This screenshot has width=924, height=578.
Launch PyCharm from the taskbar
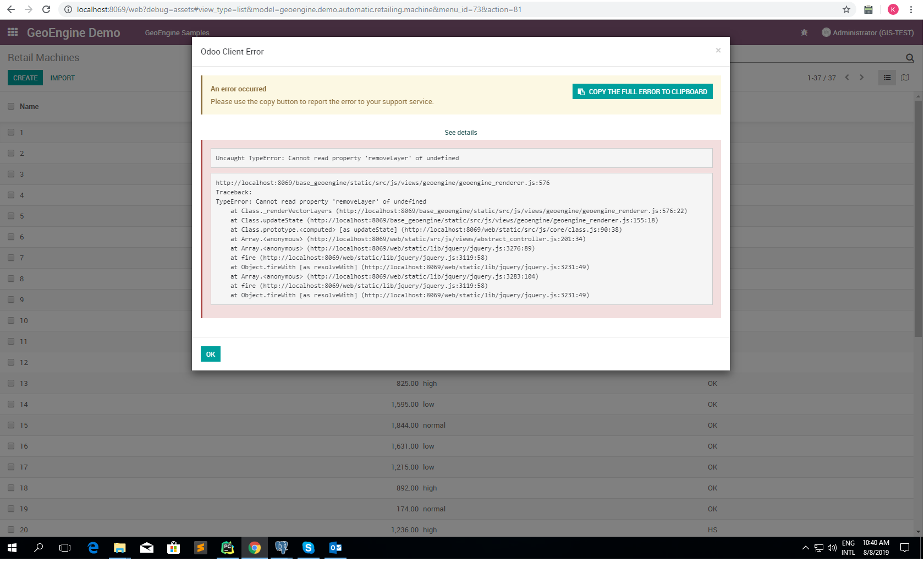(228, 548)
